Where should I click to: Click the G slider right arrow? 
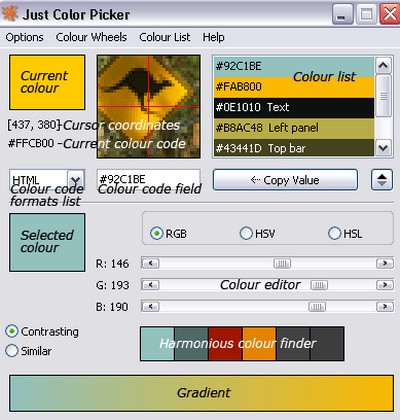pyautogui.click(x=385, y=285)
